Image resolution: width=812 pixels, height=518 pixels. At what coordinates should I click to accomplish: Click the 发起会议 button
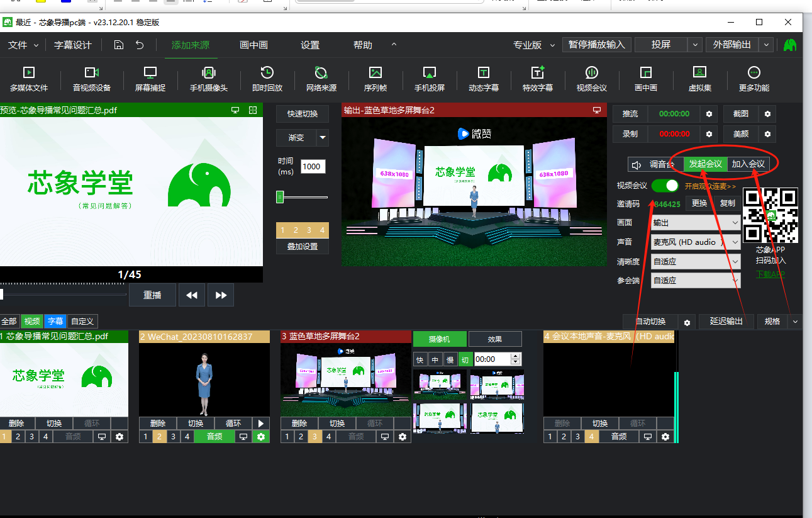[705, 164]
